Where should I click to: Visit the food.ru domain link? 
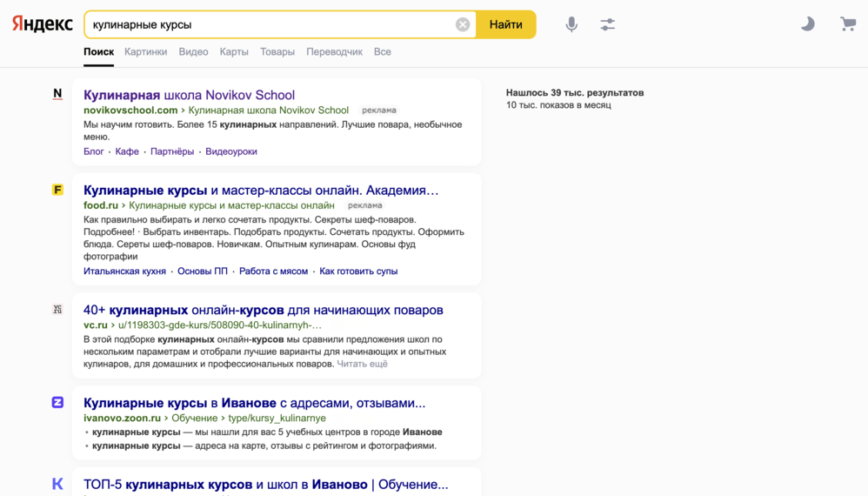click(x=101, y=205)
